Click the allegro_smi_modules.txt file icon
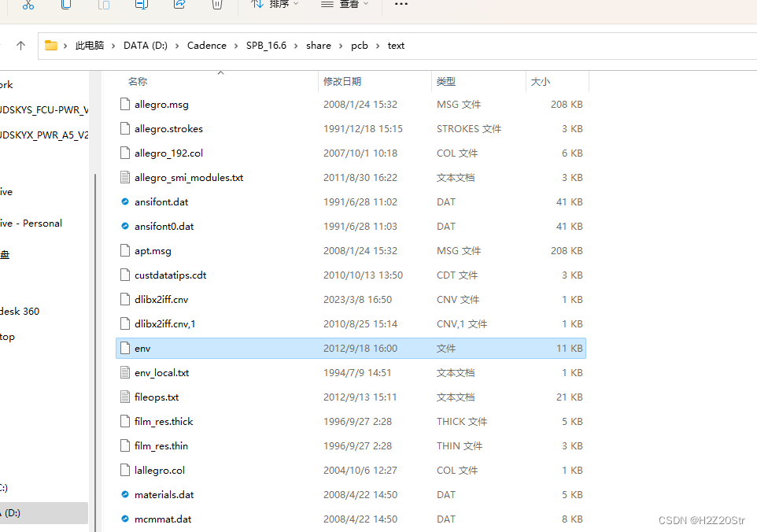 click(124, 178)
